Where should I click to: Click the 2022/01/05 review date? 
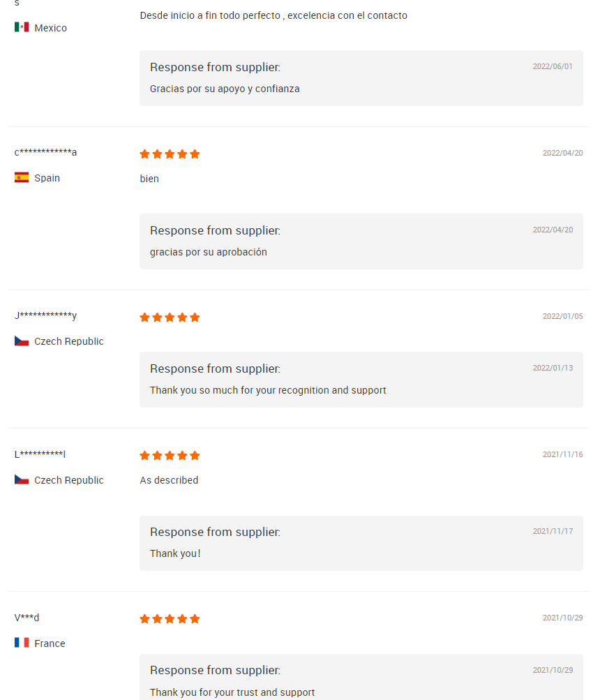(562, 316)
